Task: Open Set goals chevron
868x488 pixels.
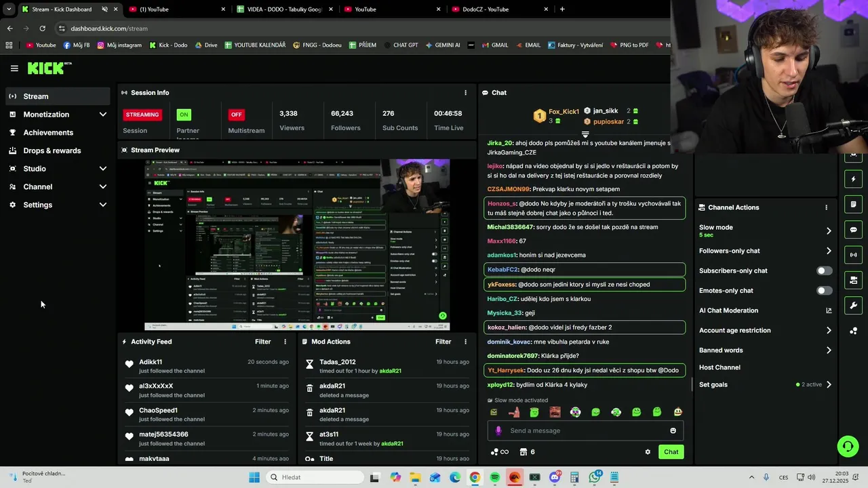Action: point(829,385)
